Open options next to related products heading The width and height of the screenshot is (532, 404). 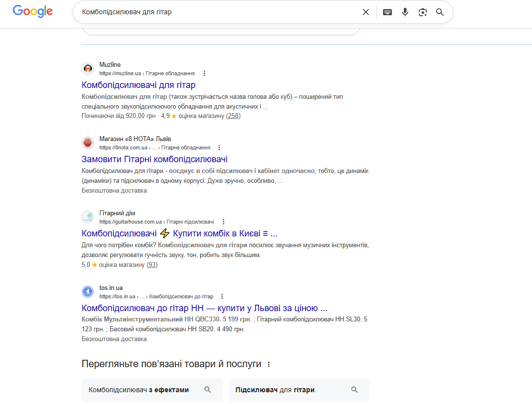point(268,365)
